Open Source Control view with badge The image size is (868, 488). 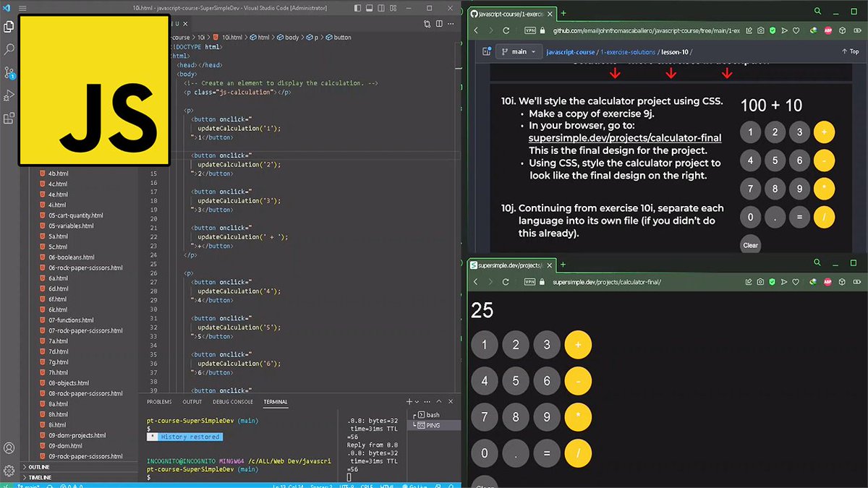[9, 72]
